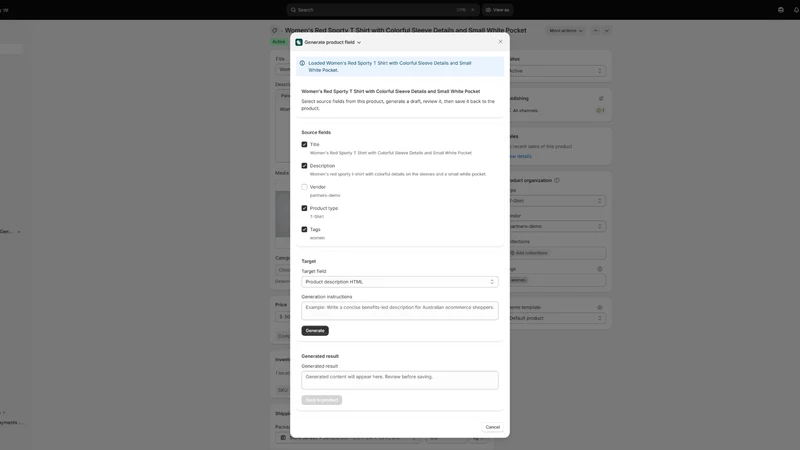Untick the Title source field checkbox
800x450 pixels.
click(x=304, y=144)
